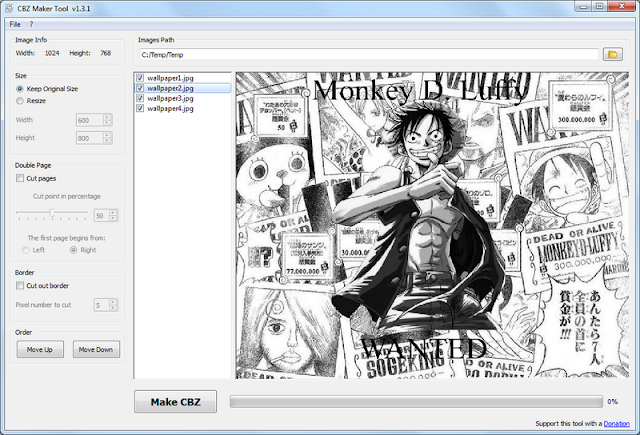640x435 pixels.
Task: Open the Donation link
Action: point(616,424)
